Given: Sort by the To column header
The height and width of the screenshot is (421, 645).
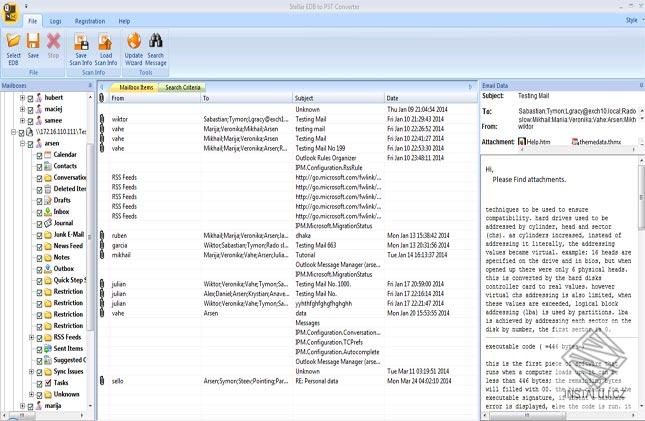Looking at the screenshot, I should pyautogui.click(x=246, y=98).
